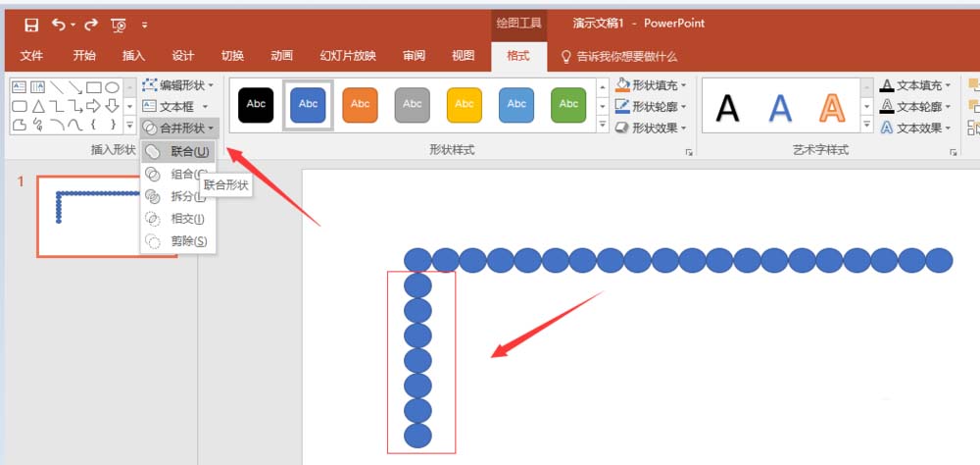Choose 相交(I) from merge shapes menu
Image resolution: width=980 pixels, height=465 pixels.
coord(178,219)
